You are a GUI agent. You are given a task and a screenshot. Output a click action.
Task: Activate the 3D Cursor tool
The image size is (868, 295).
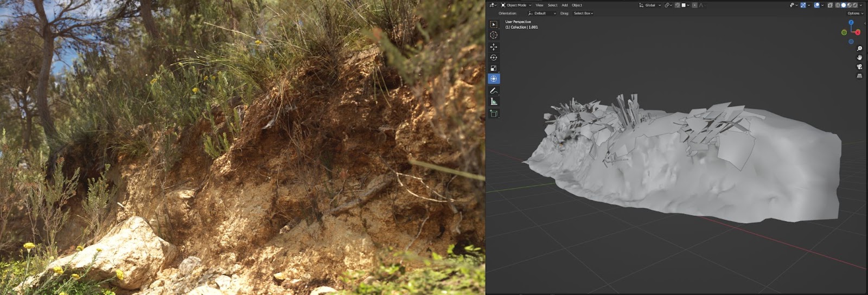(494, 35)
